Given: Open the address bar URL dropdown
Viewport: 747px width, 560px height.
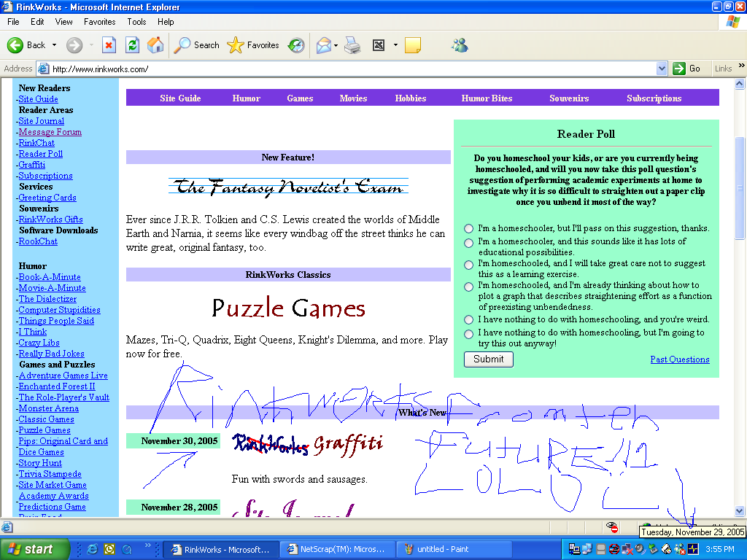Looking at the screenshot, I should pos(662,69).
